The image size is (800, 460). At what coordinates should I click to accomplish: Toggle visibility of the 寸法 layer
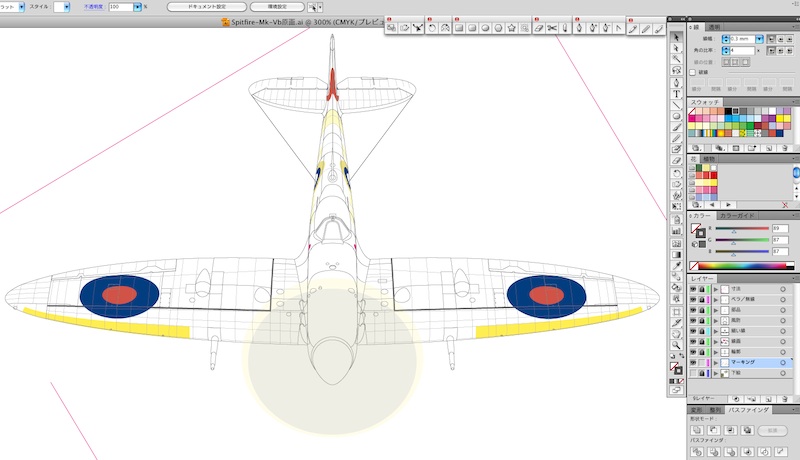(693, 289)
